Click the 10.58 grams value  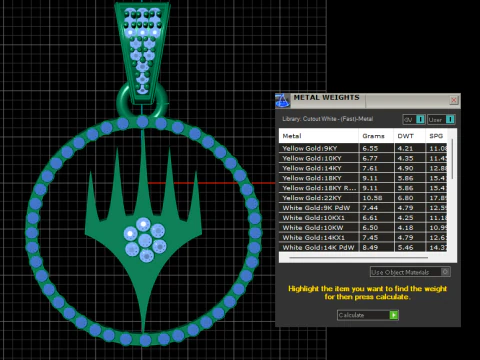coord(372,198)
